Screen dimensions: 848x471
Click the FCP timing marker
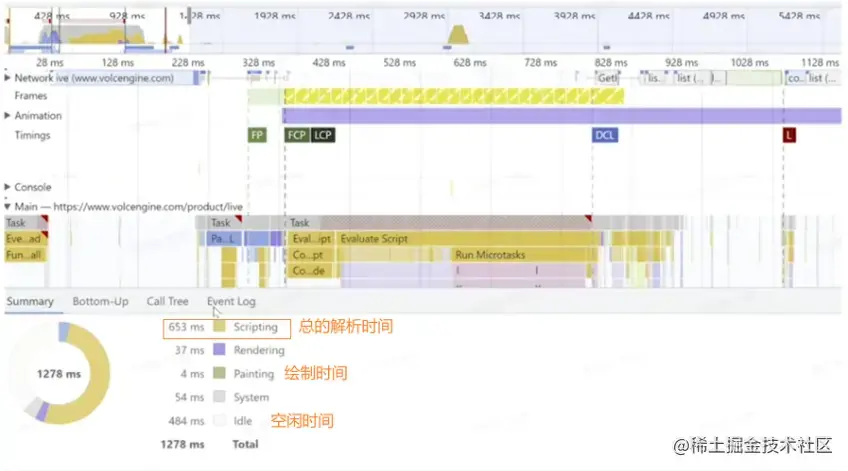[297, 135]
